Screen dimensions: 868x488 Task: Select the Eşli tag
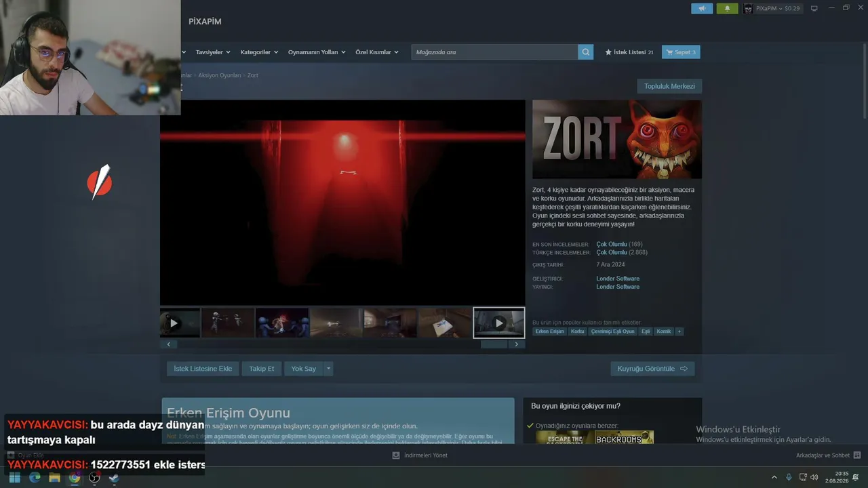[646, 331]
